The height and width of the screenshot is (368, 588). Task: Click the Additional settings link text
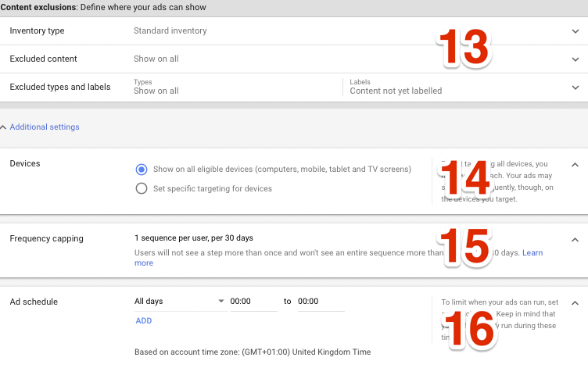tap(45, 127)
